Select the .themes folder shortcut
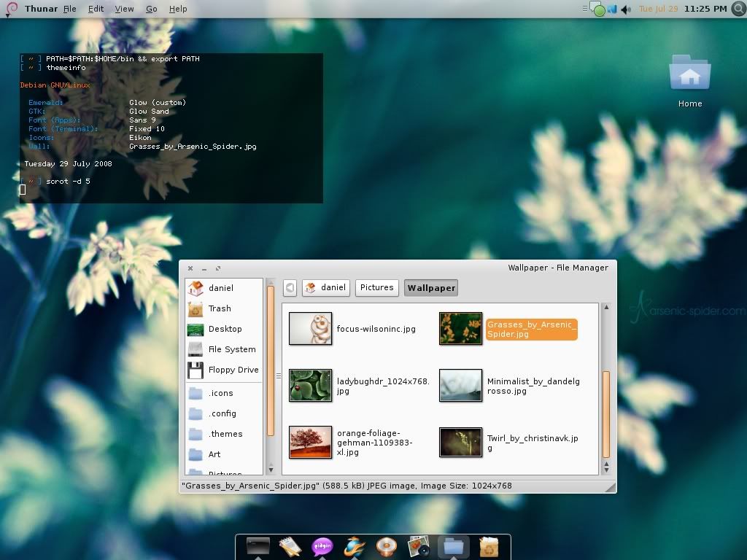 pos(225,434)
